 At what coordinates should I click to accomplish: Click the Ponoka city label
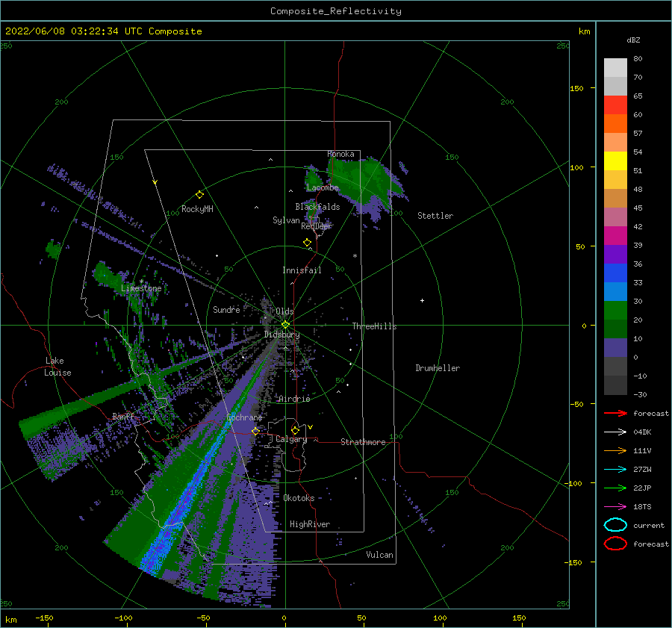point(340,154)
